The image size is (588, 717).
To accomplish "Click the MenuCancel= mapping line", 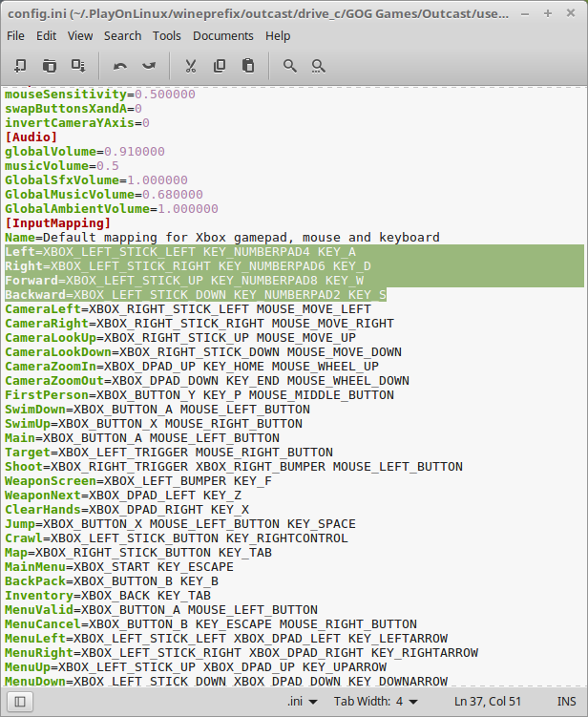I will 211,624.
